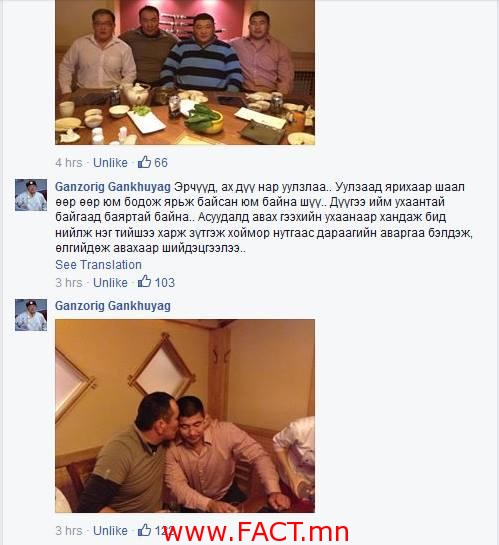This screenshot has width=499, height=545.
Task: Click the 3 hrs timestamp under bottom photo
Action: (x=69, y=530)
